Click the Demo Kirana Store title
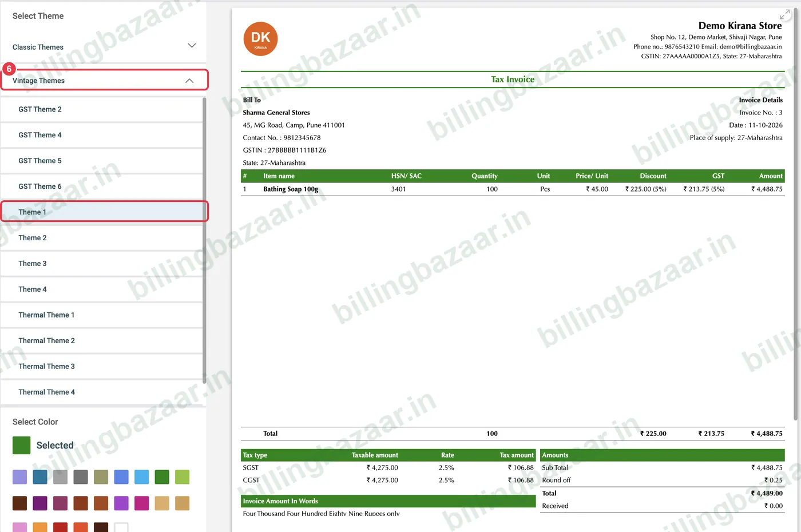 [x=740, y=26]
